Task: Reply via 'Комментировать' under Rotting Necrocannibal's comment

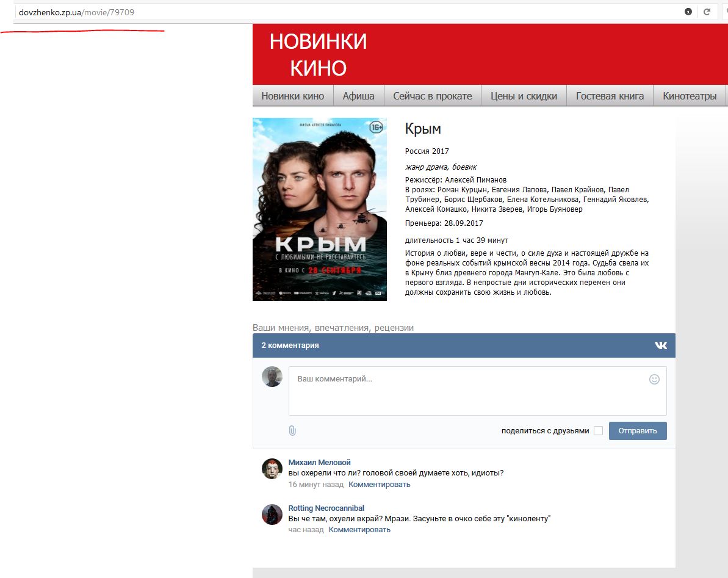Action: [359, 530]
